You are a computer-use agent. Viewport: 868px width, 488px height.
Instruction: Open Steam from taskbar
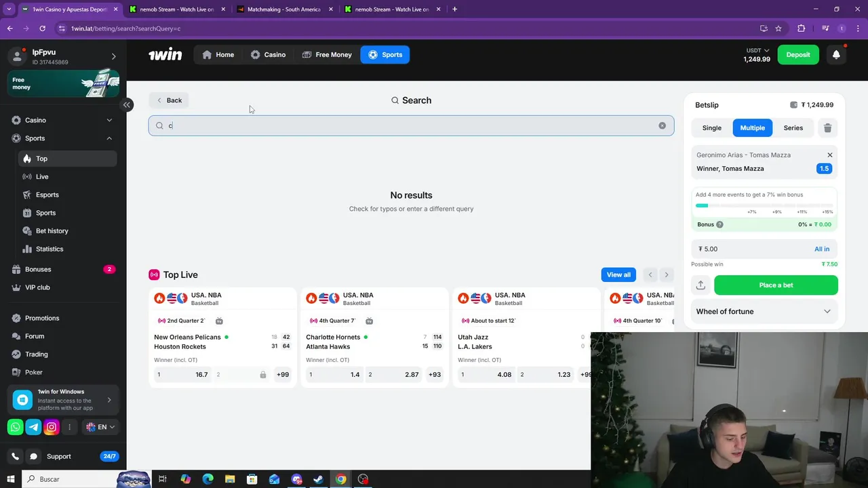click(x=318, y=479)
